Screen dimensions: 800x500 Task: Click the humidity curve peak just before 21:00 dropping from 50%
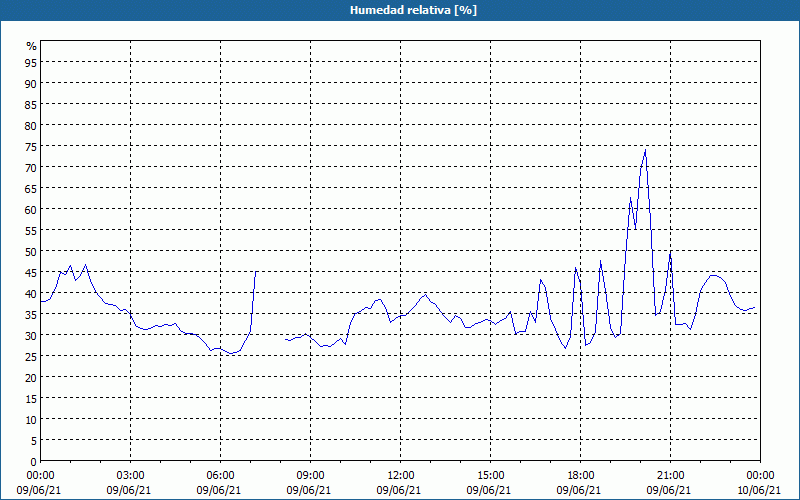coord(670,252)
